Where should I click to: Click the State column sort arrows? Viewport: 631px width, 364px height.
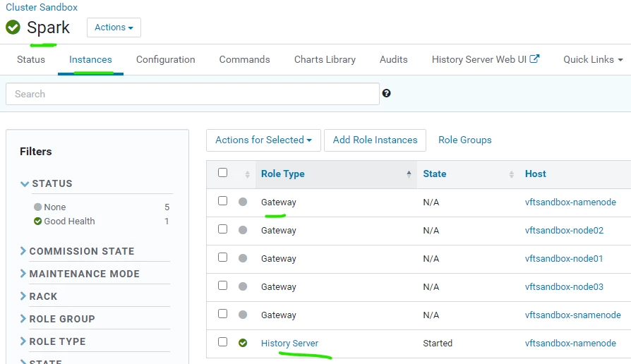click(x=512, y=174)
